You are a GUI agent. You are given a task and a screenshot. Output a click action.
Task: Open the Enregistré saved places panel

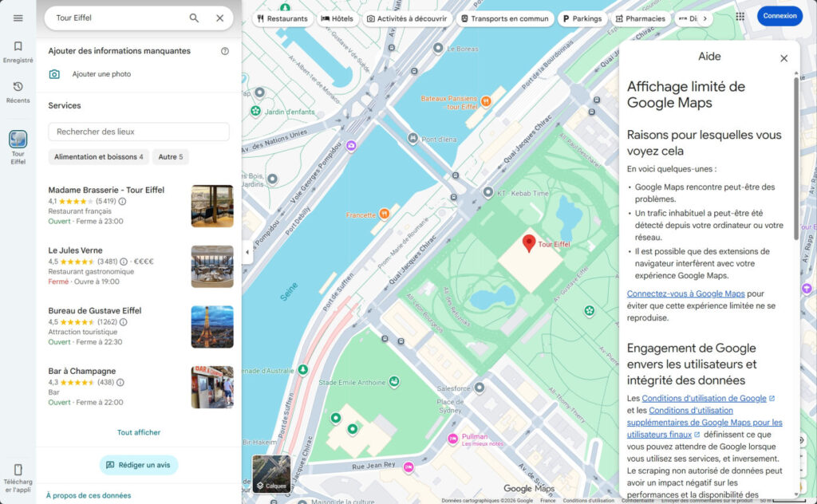18,50
